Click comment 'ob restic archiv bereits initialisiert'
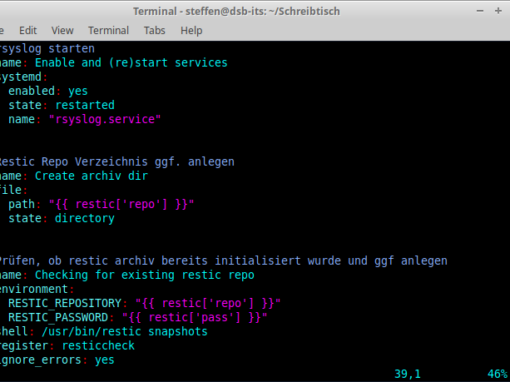The image size is (510, 382). 174,261
